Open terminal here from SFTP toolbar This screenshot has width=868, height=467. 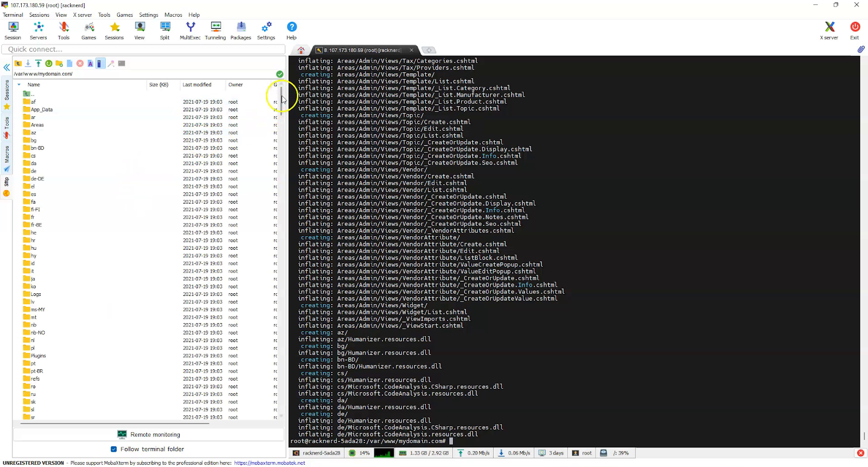click(x=122, y=64)
